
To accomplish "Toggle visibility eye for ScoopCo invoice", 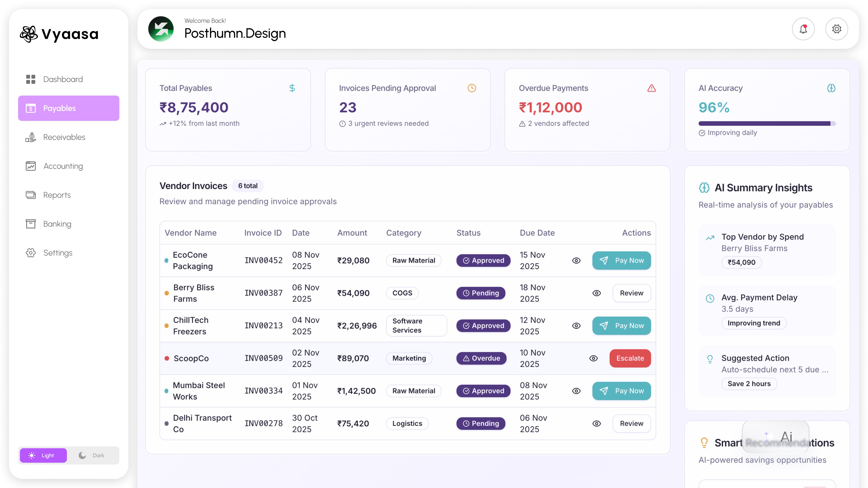I will tap(593, 358).
